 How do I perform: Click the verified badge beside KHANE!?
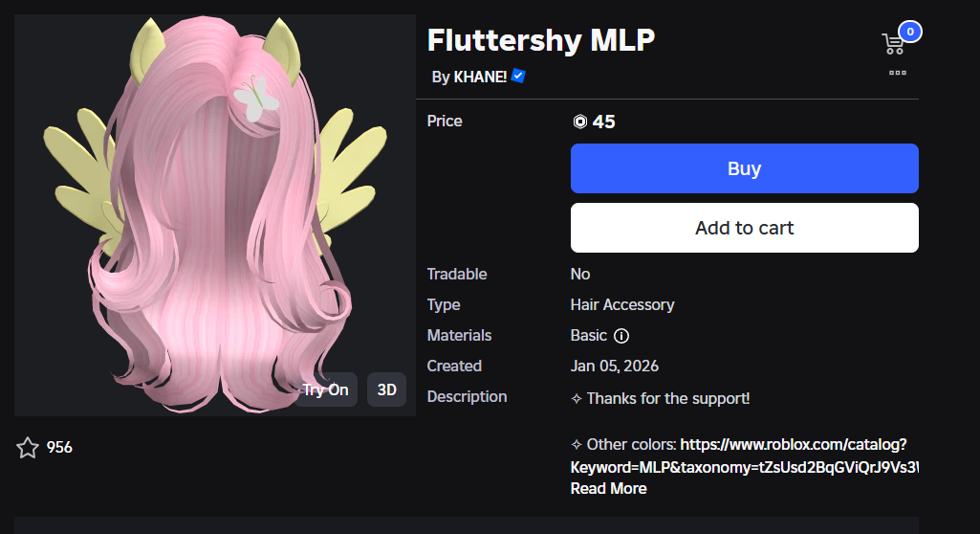click(x=519, y=76)
